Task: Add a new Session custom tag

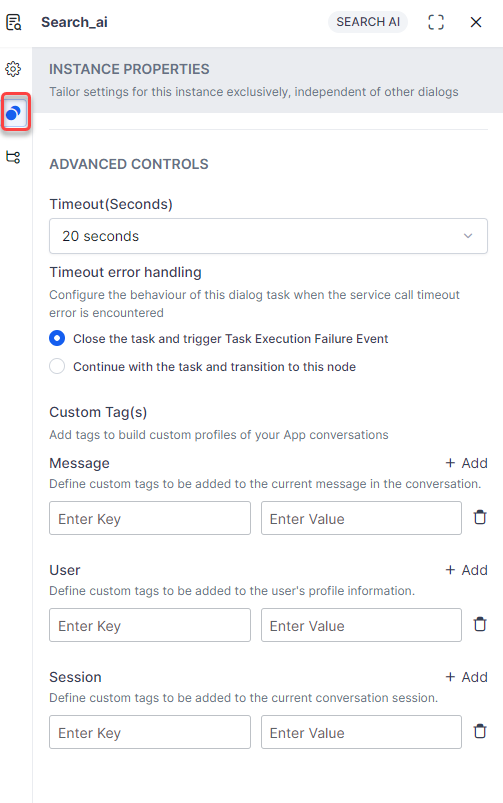Action: pos(467,677)
